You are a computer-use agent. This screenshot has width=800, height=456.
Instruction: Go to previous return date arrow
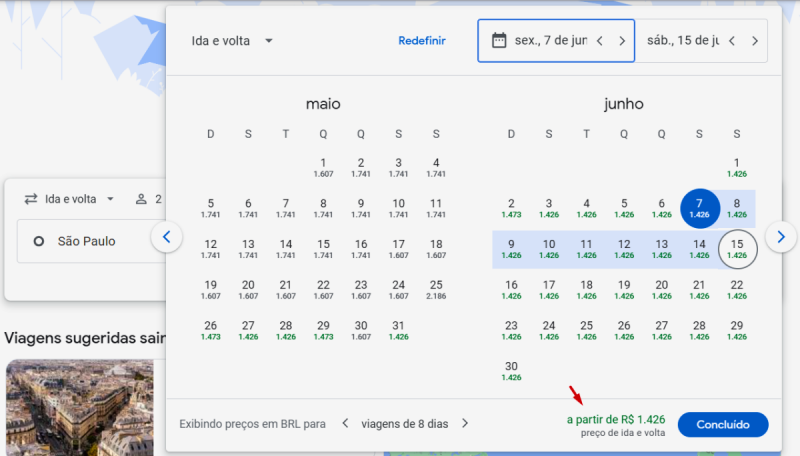click(732, 41)
